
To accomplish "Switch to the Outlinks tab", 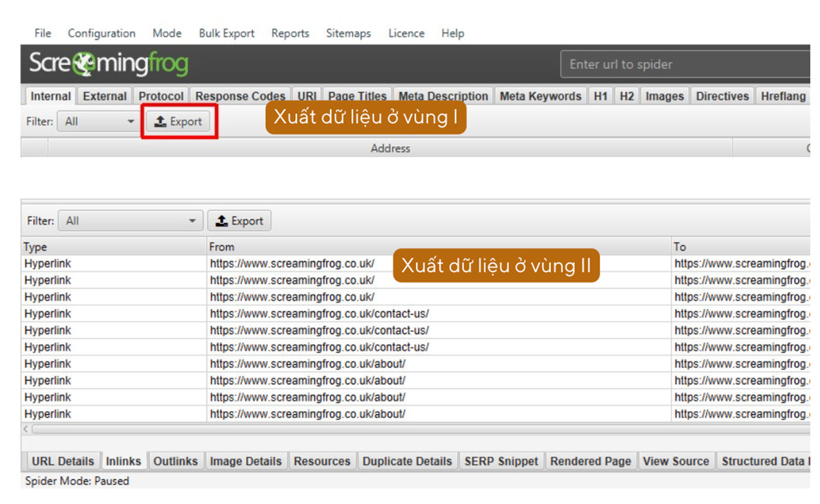I will point(176,461).
